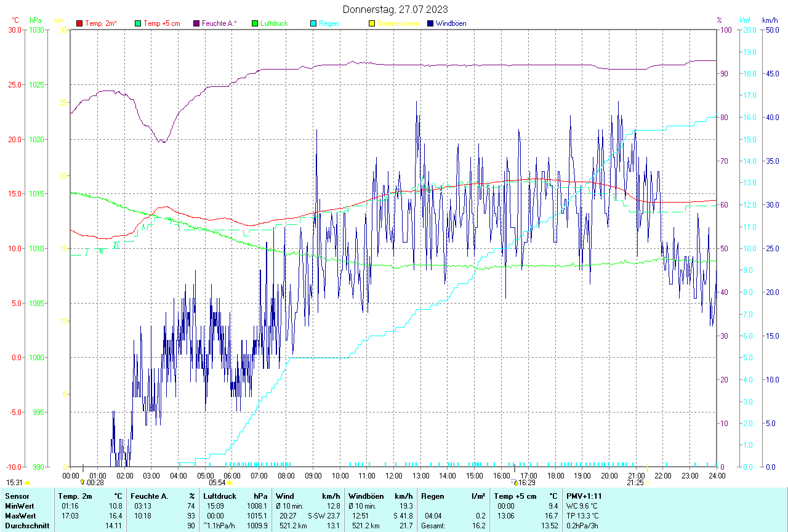
Task: Click the average temperature value '14.11'
Action: (113, 526)
